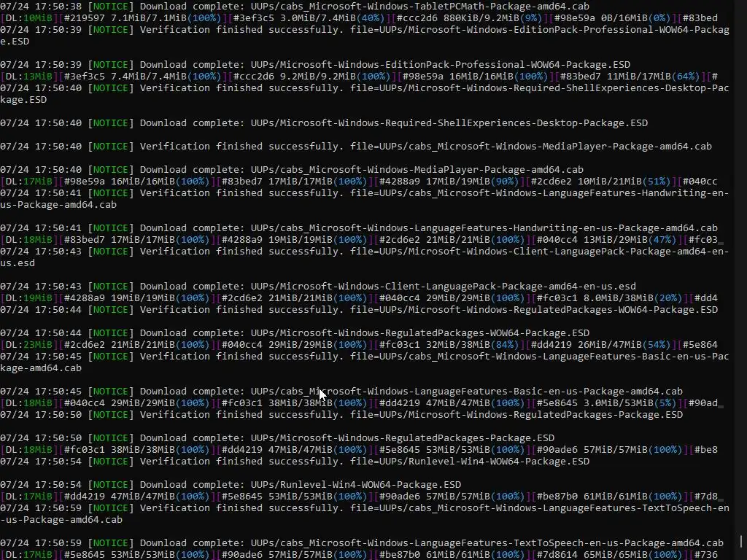
Task: Click progress entry #fc03c1 32MiB/38MiB(84%)
Action: (x=449, y=345)
